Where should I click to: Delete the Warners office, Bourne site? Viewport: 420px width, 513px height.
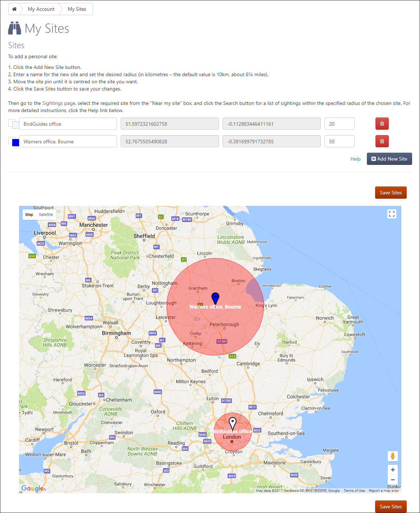pyautogui.click(x=382, y=141)
